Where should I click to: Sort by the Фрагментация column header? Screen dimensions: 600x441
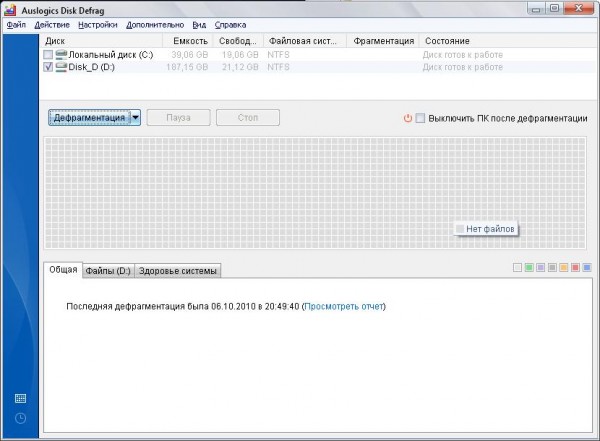tap(383, 41)
